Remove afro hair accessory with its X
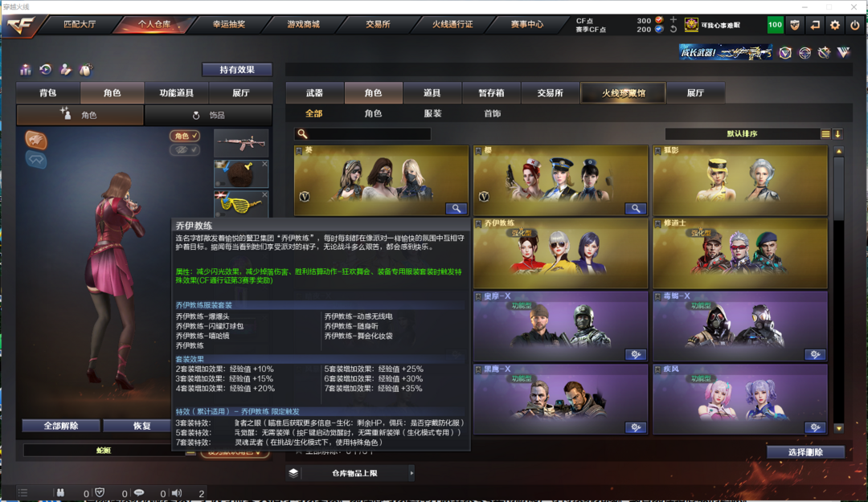Image resolution: width=868 pixels, height=502 pixels. (264, 164)
